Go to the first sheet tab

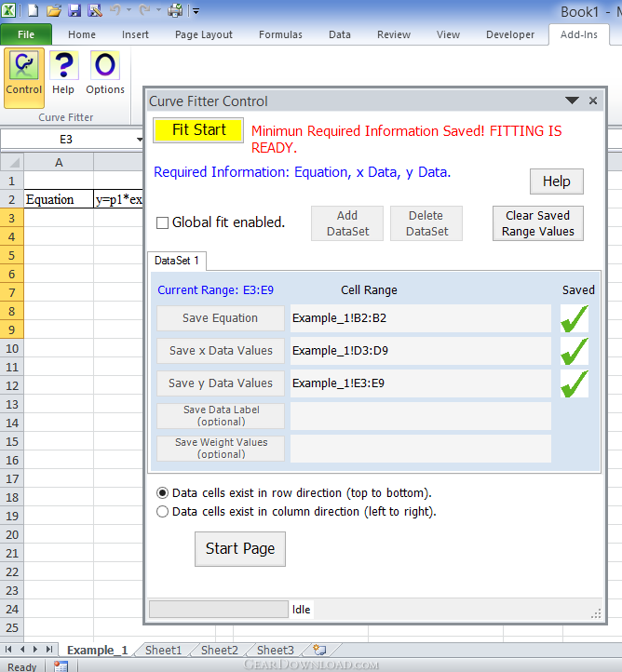click(x=8, y=650)
